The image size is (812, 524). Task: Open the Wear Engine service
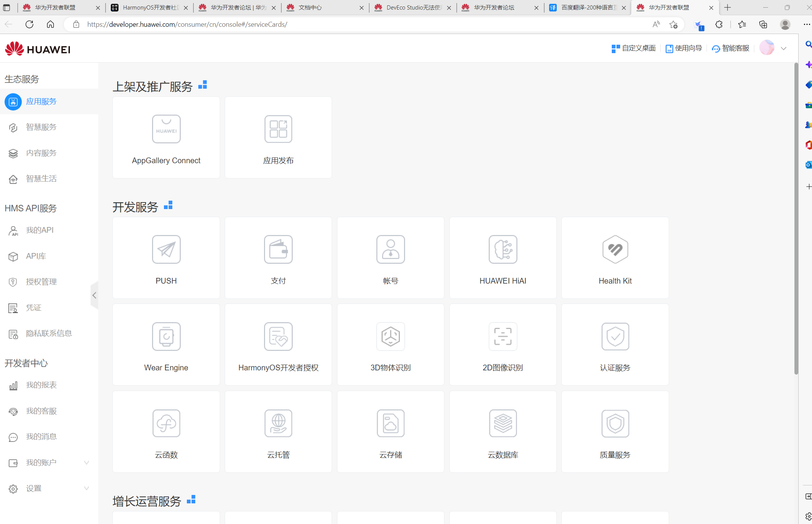coord(166,344)
